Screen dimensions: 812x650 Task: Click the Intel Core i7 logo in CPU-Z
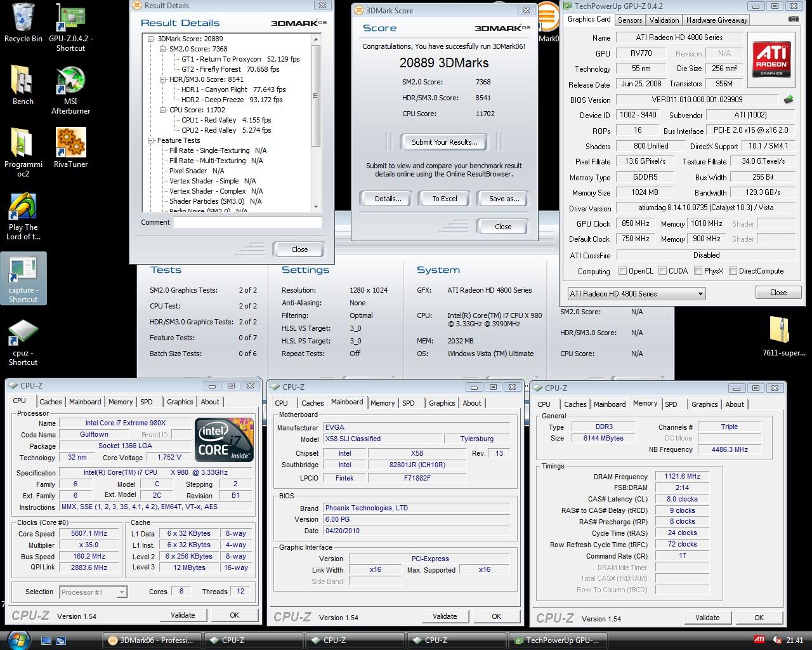pyautogui.click(x=224, y=440)
